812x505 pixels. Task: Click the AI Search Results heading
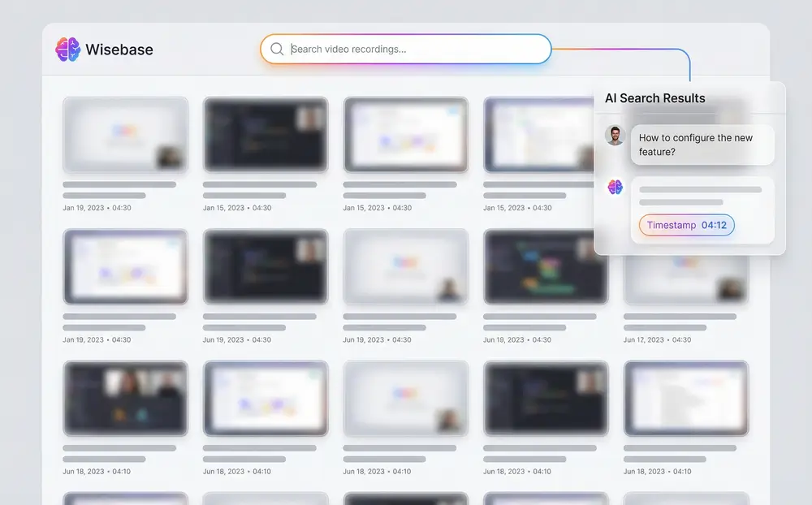[x=655, y=98]
